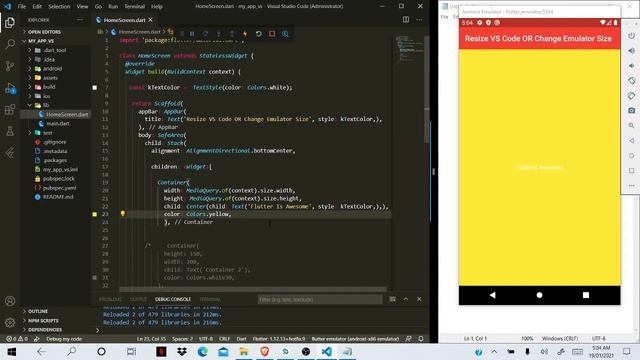Rotate the emulator right
The image size is (640, 360).
tap(631, 96)
